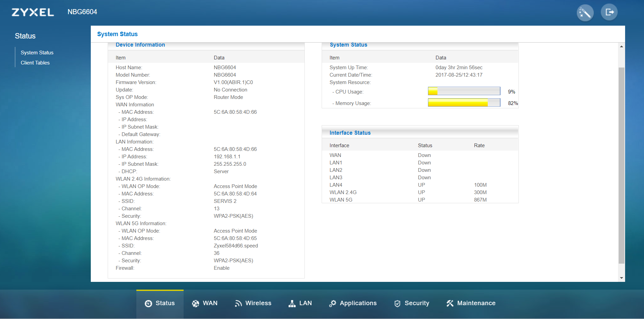This screenshot has width=644, height=319.
Task: Click the Sys OP Mode value Router Mode
Action: (x=228, y=97)
